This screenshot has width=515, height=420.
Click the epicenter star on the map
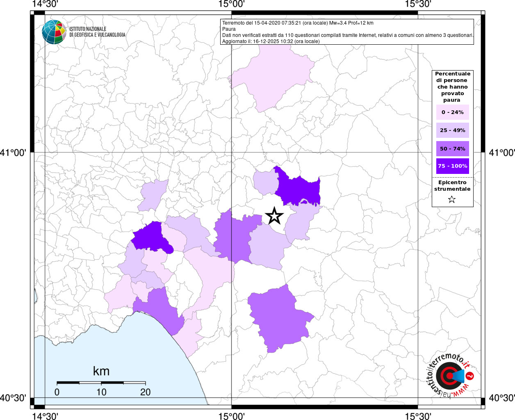point(274,216)
